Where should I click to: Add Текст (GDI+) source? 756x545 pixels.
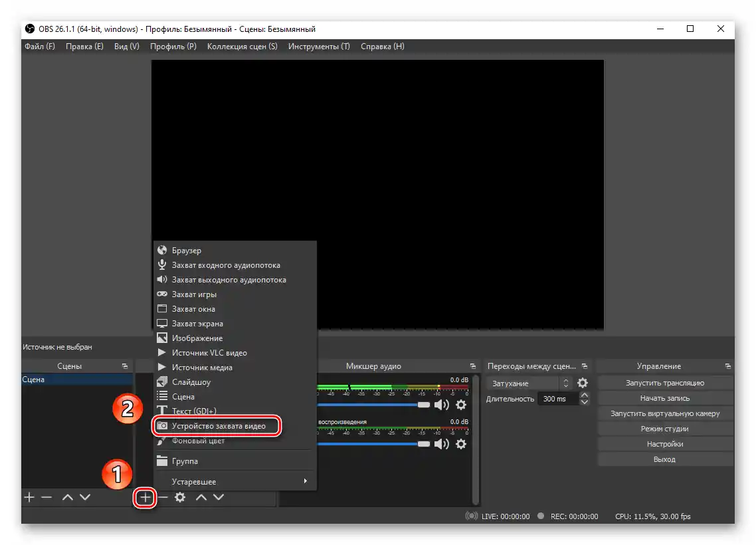pos(235,411)
